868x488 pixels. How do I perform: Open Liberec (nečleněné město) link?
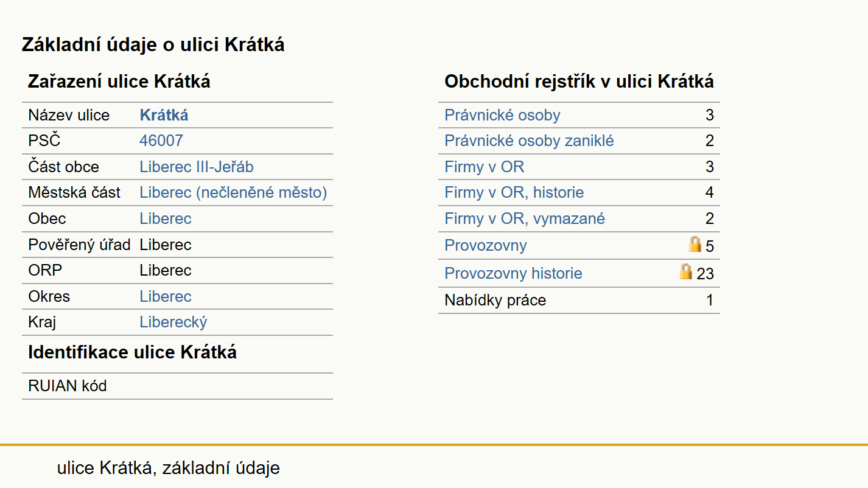[x=233, y=193]
